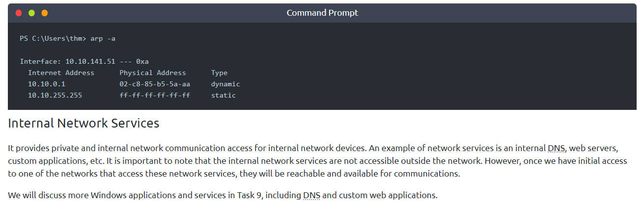Select the MAC address 02-c8-85-b5-5a-aa
Viewport: 644px width, 206px height.
tap(155, 84)
